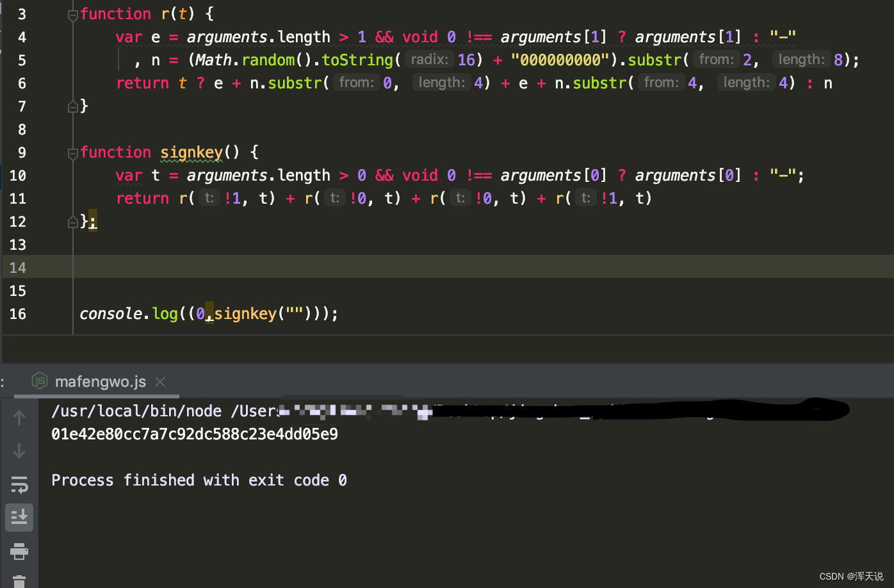The image size is (894, 588).
Task: Click the signkey function name on line 9
Action: [191, 152]
